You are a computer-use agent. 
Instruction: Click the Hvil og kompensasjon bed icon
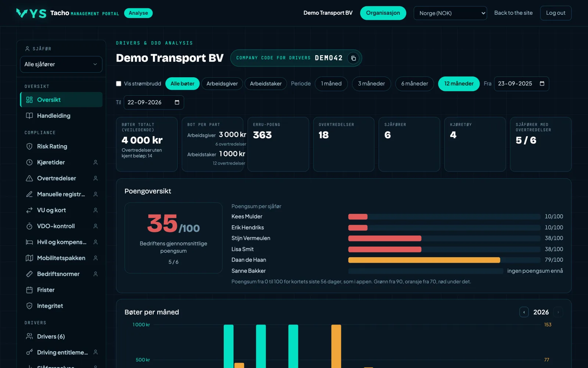[29, 242]
